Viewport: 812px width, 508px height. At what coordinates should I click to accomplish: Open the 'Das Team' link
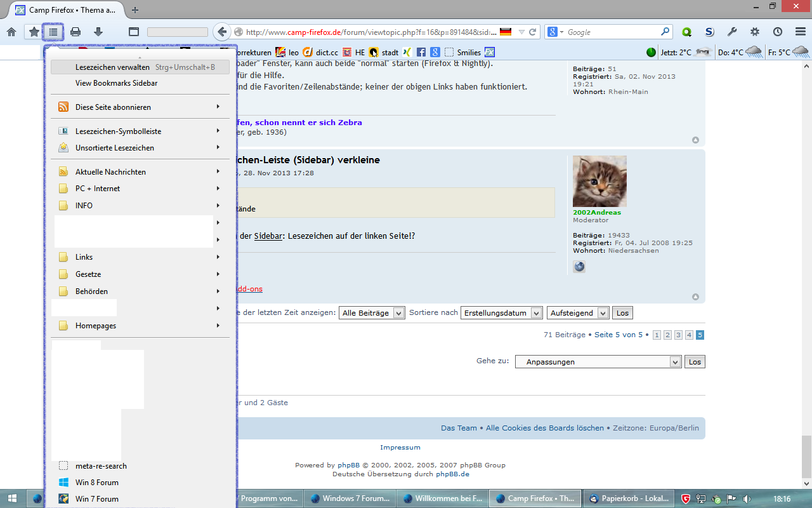point(459,428)
